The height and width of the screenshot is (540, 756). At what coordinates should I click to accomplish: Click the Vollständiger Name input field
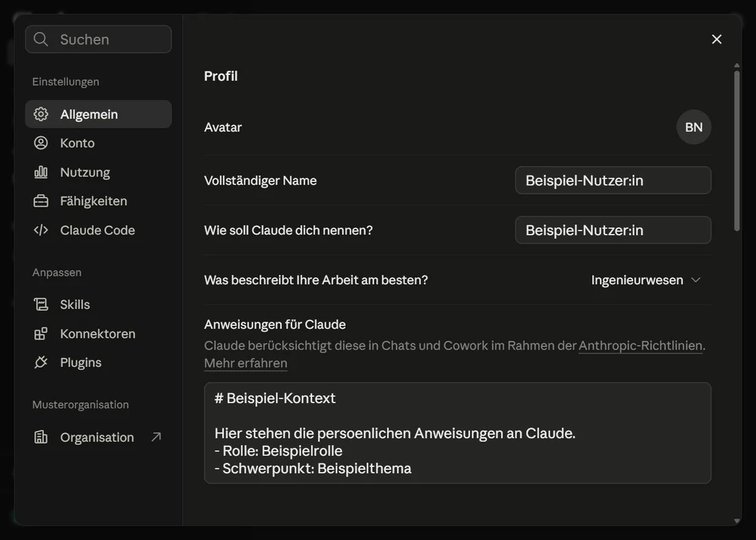(x=613, y=180)
